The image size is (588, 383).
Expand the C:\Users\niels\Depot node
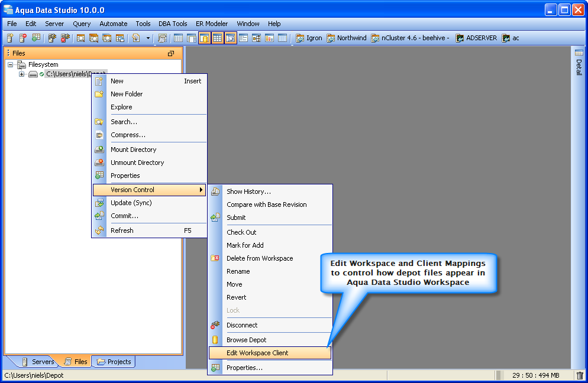[22, 74]
